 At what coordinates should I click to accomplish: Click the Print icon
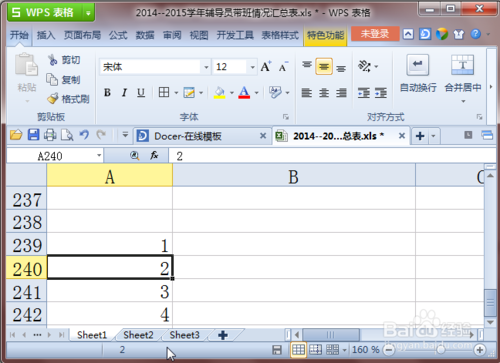coord(50,135)
